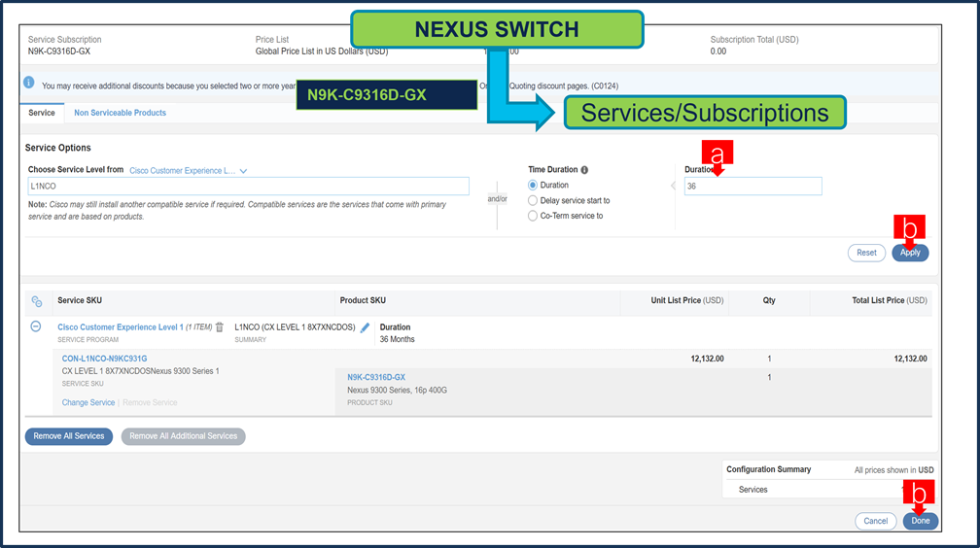Click the 36 Months duration text
The image size is (980, 548).
397,339
